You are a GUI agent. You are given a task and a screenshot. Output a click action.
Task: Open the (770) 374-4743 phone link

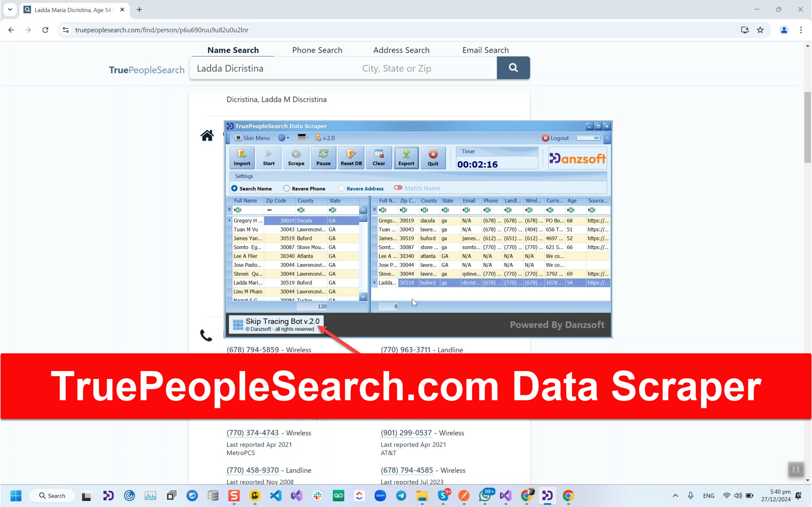tap(253, 432)
